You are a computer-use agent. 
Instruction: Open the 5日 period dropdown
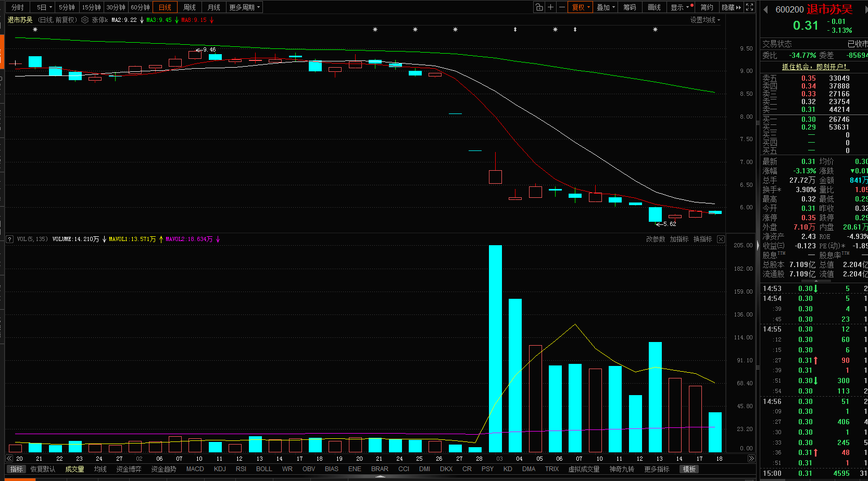tap(44, 7)
